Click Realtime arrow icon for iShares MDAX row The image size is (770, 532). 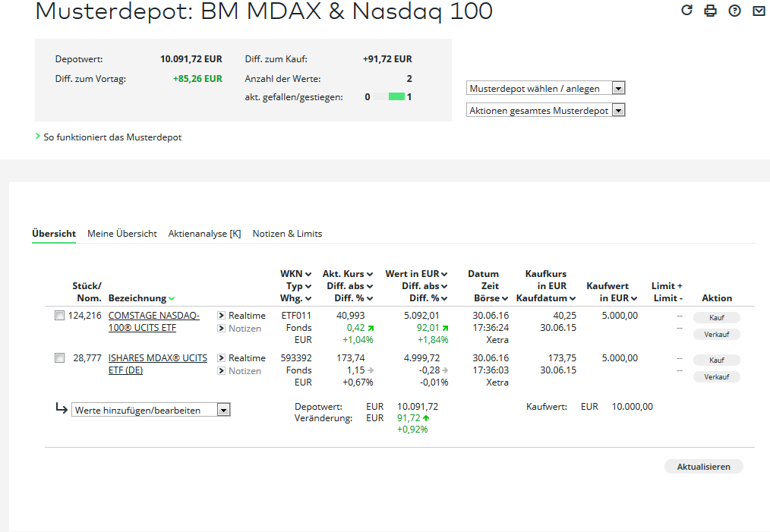(x=222, y=358)
